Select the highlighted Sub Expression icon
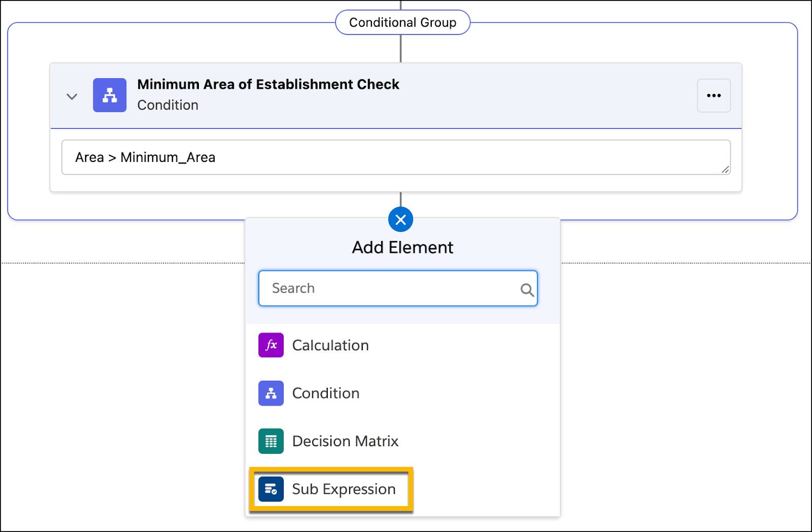 [x=271, y=489]
